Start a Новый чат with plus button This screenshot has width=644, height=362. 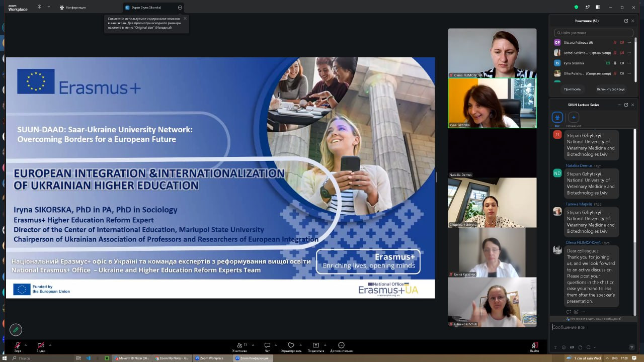(574, 118)
